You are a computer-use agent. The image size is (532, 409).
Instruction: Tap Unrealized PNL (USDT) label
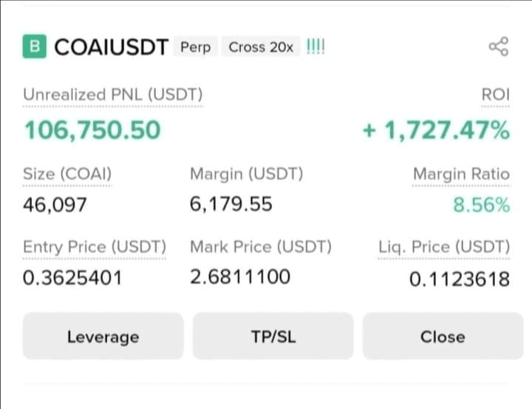tap(112, 95)
